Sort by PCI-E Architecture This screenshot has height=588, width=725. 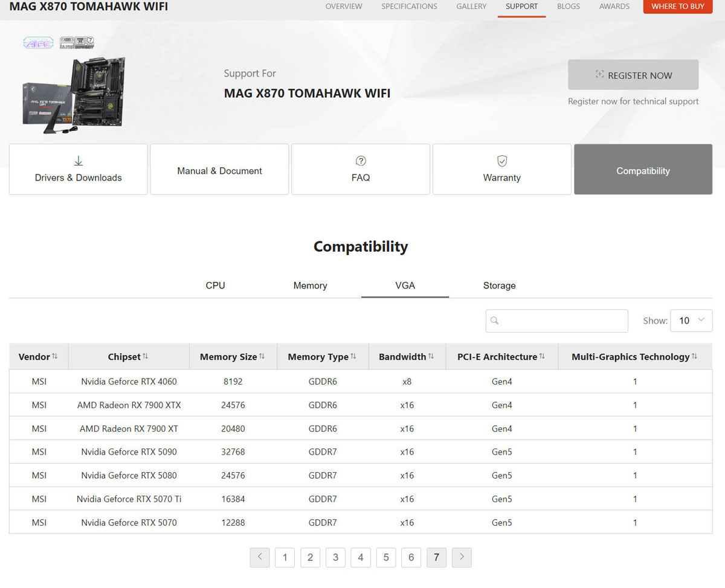(x=543, y=356)
